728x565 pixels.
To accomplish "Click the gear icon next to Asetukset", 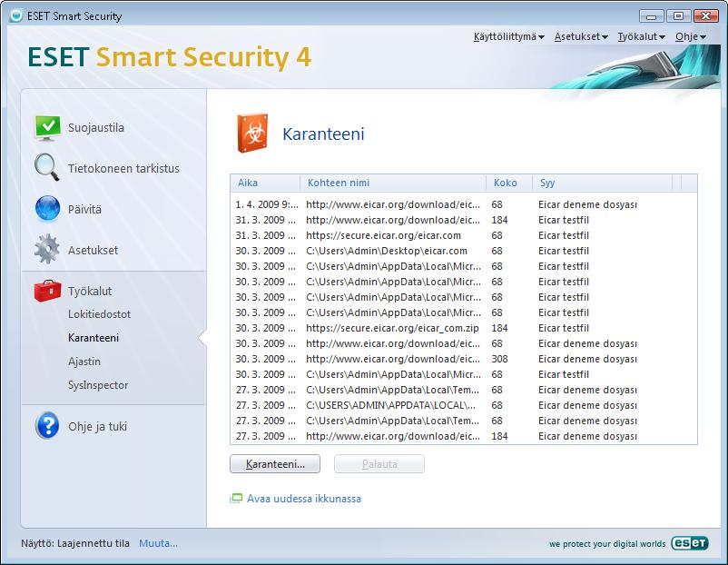I will coord(47,249).
